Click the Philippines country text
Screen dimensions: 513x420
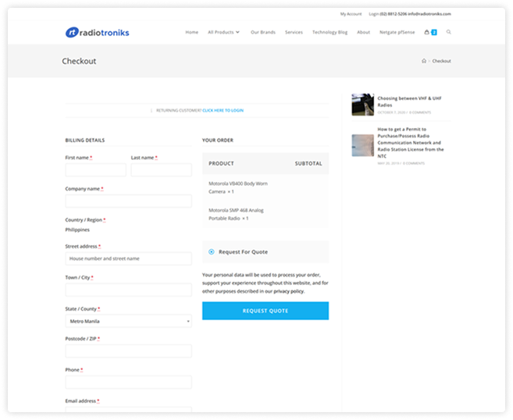77,230
